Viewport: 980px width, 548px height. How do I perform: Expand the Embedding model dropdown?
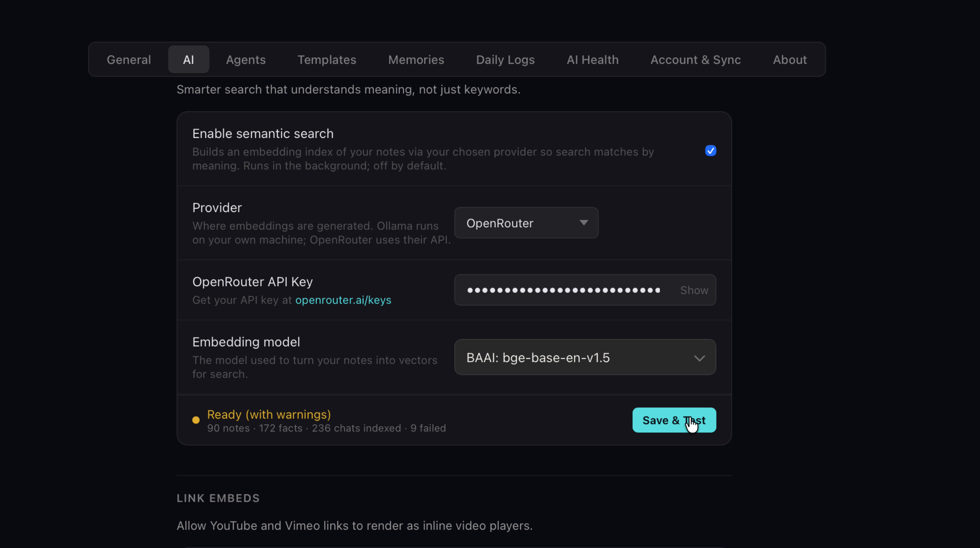click(585, 357)
